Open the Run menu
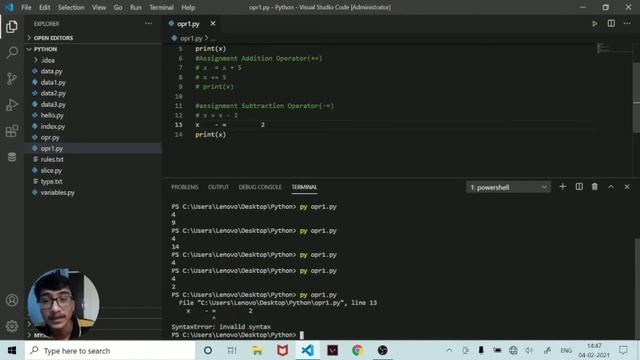640x360 pixels. tap(136, 7)
